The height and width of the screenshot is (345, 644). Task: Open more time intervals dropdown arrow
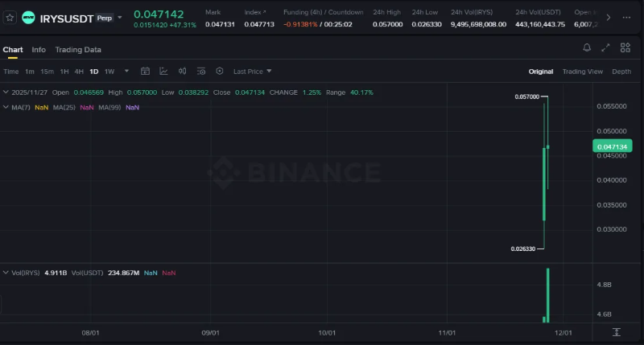(126, 71)
